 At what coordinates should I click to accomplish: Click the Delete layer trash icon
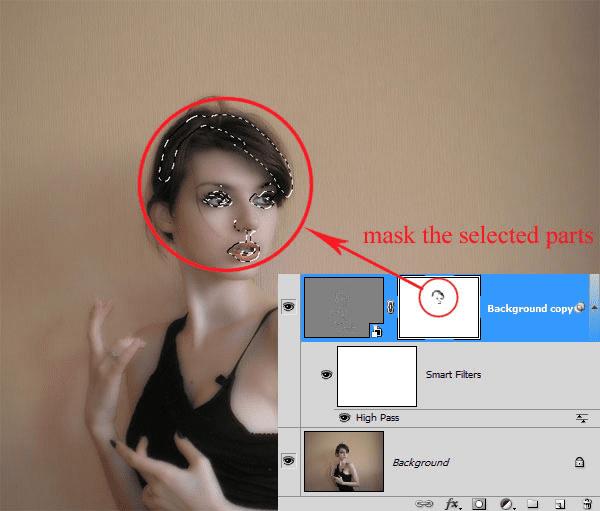(587, 503)
